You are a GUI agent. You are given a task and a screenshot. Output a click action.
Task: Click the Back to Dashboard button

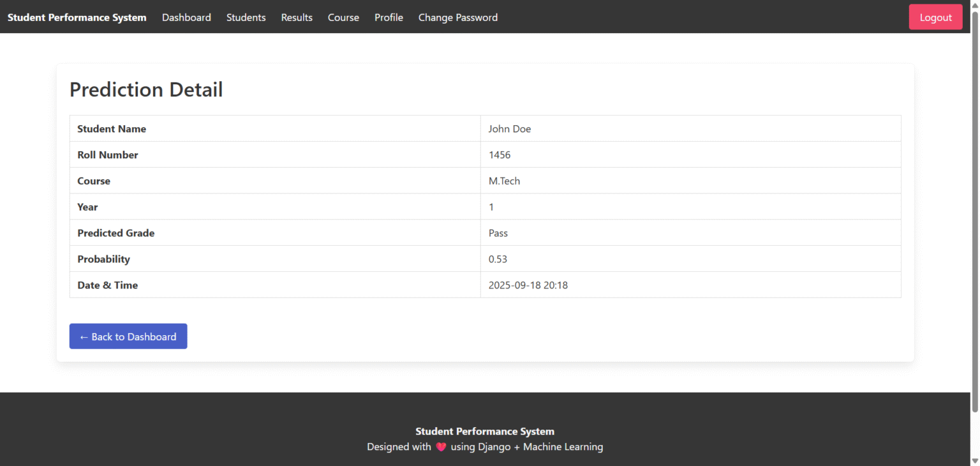pos(128,336)
